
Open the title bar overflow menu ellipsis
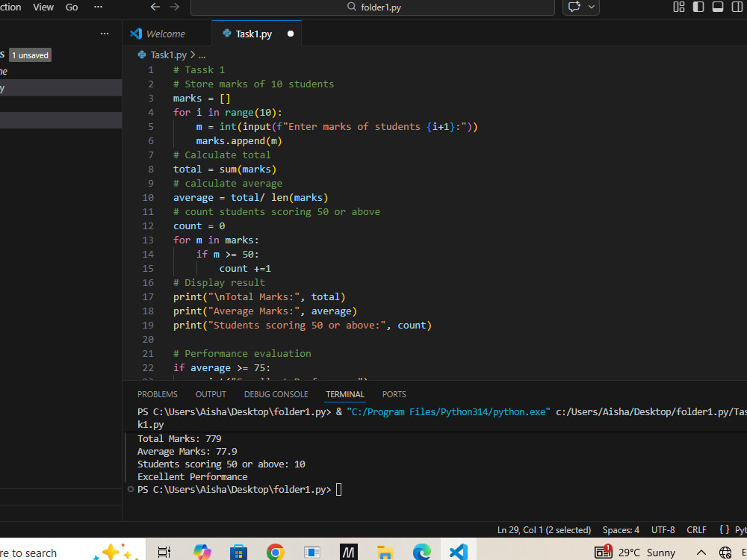(x=98, y=7)
